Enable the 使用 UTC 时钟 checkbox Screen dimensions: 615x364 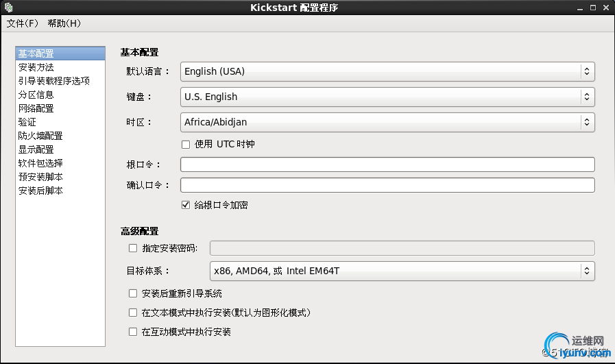(186, 145)
